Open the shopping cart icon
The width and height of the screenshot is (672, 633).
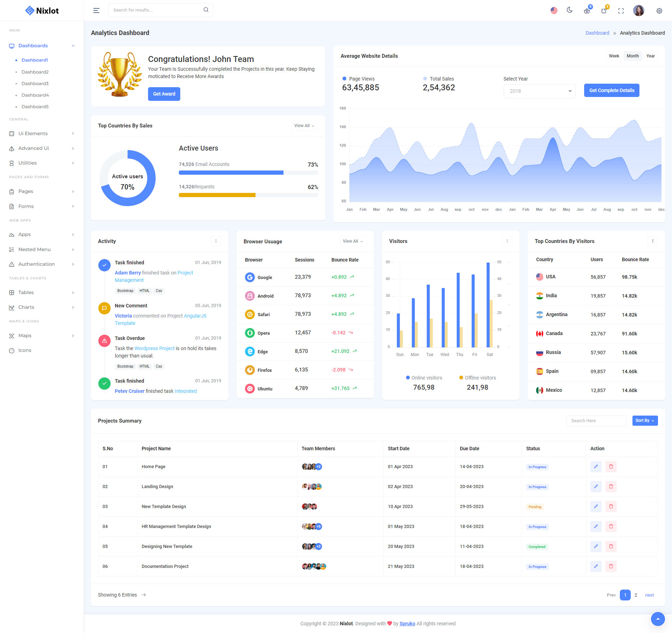click(587, 11)
